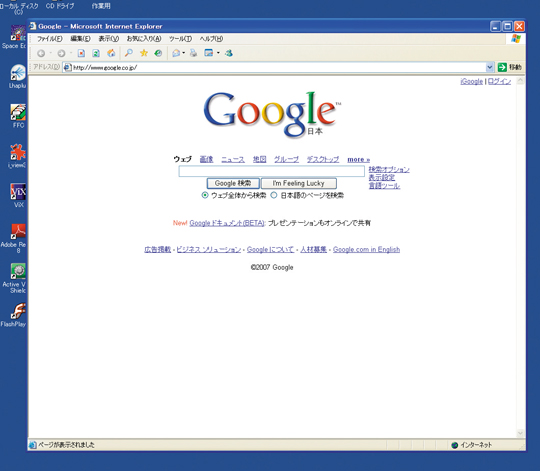Click the Forward arrow toolbar icon
540x471 pixels.
coord(61,53)
